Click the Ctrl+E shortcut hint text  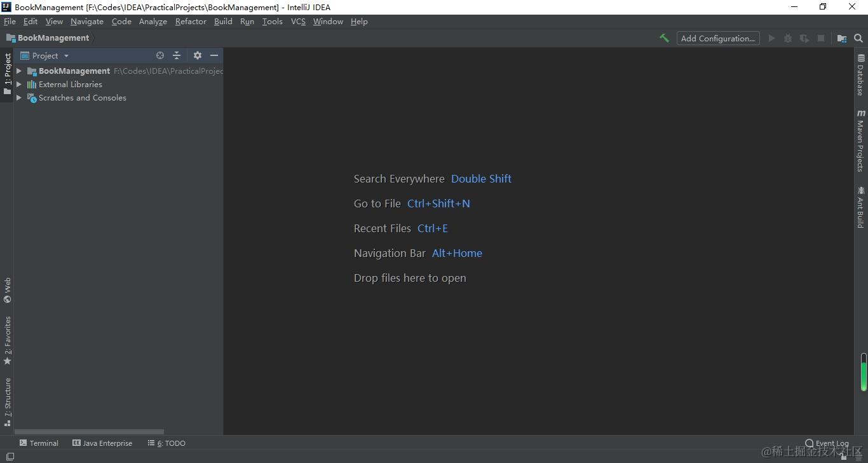pos(433,228)
